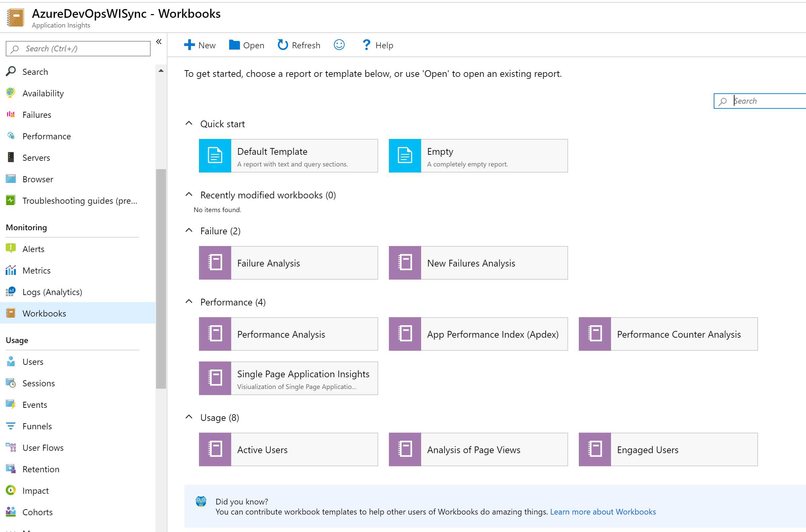Click the New workbook button
The image size is (806, 532).
pyautogui.click(x=200, y=45)
